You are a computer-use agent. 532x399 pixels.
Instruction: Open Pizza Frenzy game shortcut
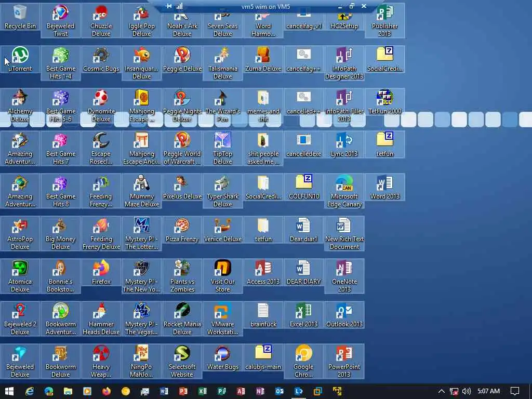(x=182, y=229)
